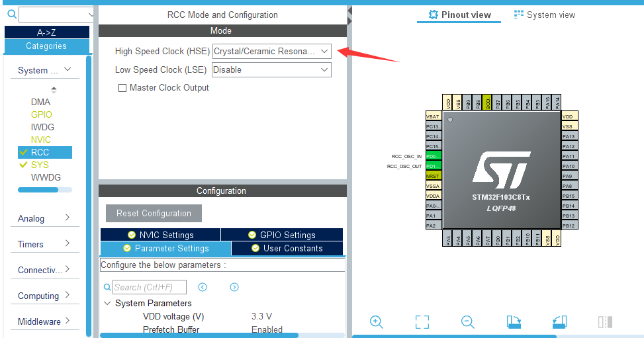Image resolution: width=644 pixels, height=338 pixels.
Task: Switch to System view tab
Action: tap(545, 15)
